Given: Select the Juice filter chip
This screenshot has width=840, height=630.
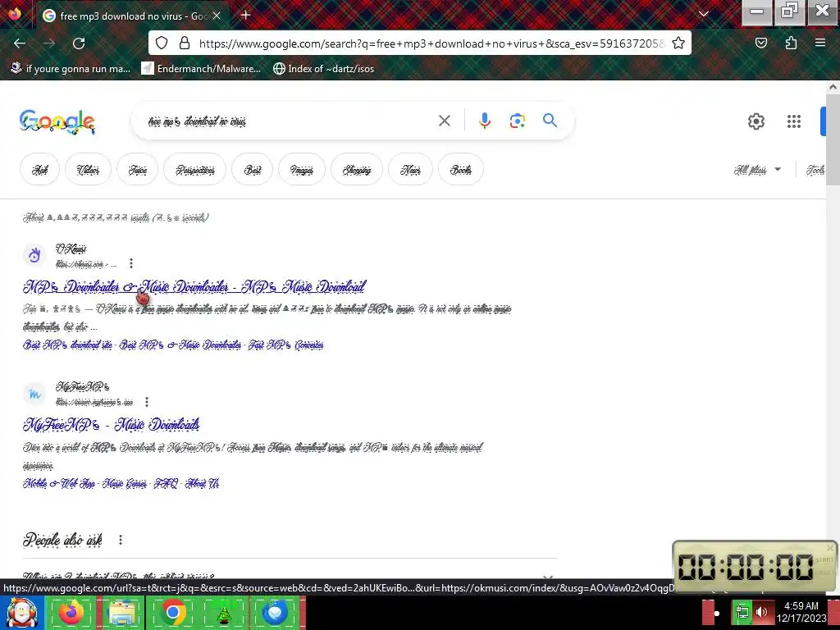Looking at the screenshot, I should [x=138, y=170].
